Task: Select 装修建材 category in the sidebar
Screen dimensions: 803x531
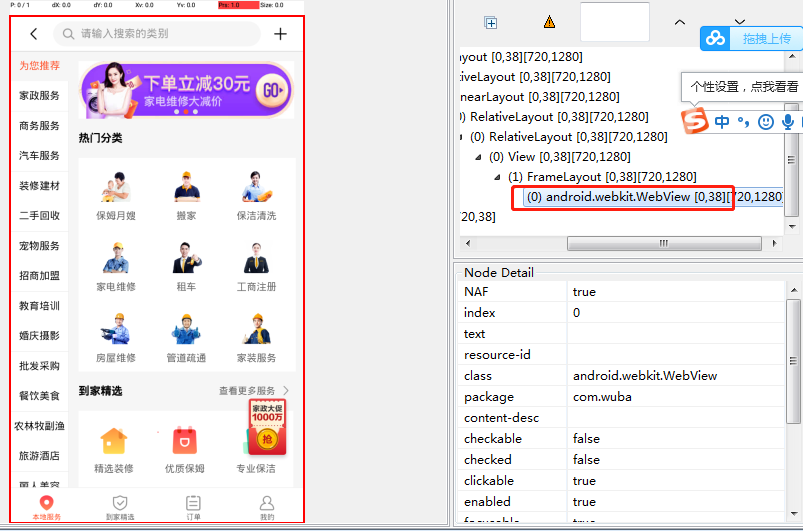Action: 39,185
